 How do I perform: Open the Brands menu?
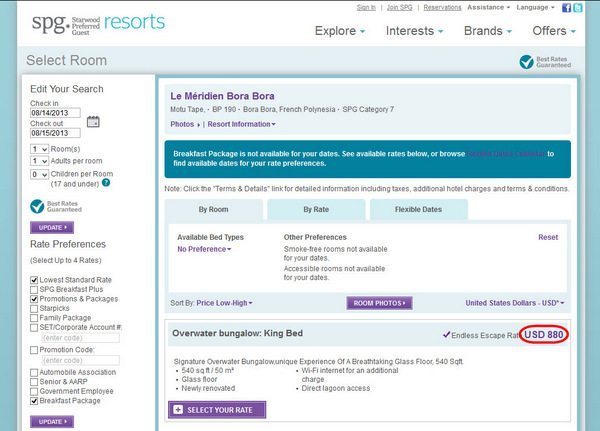coord(488,31)
